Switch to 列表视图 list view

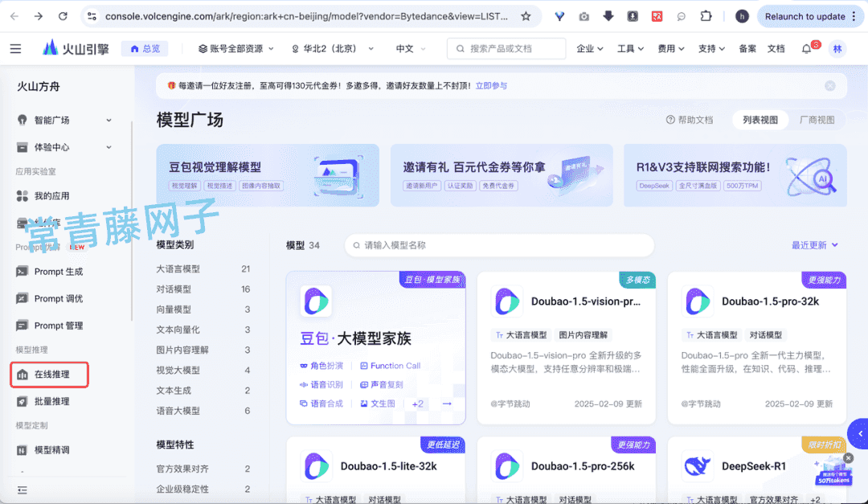pos(760,121)
